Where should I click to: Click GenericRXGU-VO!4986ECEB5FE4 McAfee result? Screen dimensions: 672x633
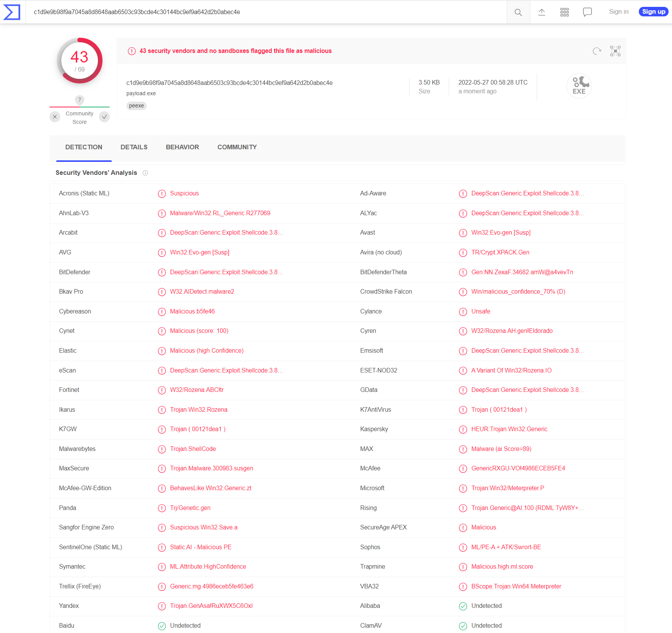pyautogui.click(x=518, y=468)
